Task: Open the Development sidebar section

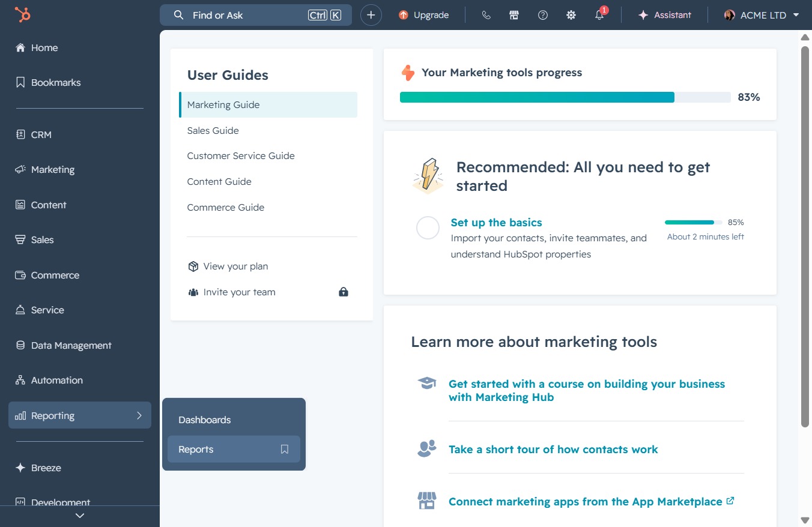Action: [x=80, y=502]
